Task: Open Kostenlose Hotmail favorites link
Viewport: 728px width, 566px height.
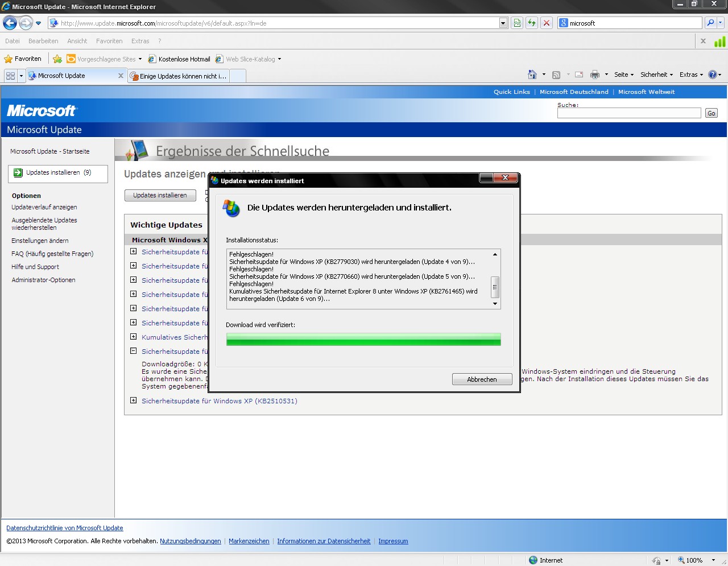Action: (x=179, y=59)
